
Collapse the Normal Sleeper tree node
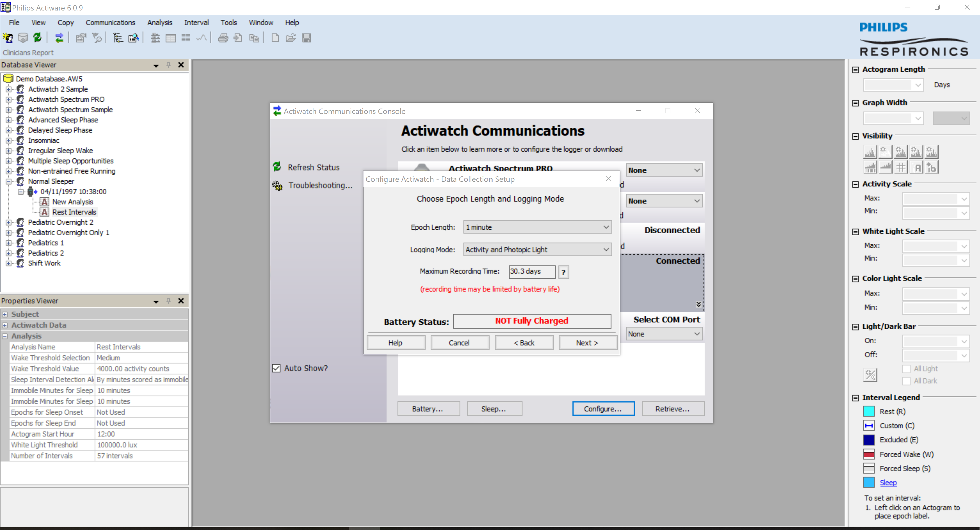pyautogui.click(x=8, y=181)
